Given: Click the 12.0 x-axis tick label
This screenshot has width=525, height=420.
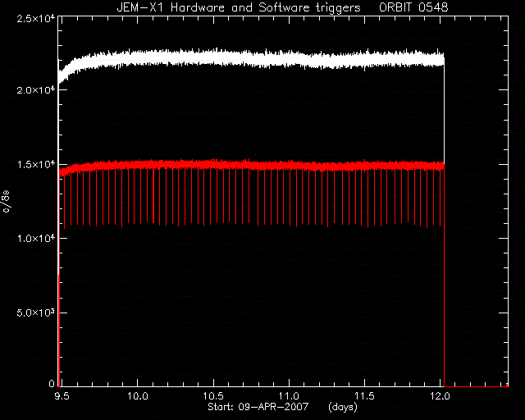Looking at the screenshot, I should click(440, 396).
